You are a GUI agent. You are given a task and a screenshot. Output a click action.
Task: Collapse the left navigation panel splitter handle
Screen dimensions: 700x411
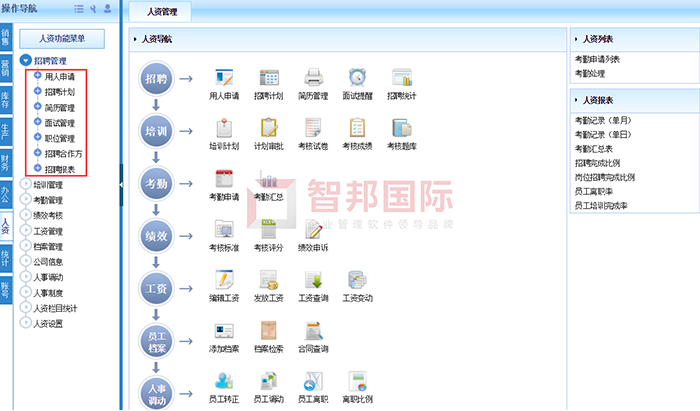[121, 185]
